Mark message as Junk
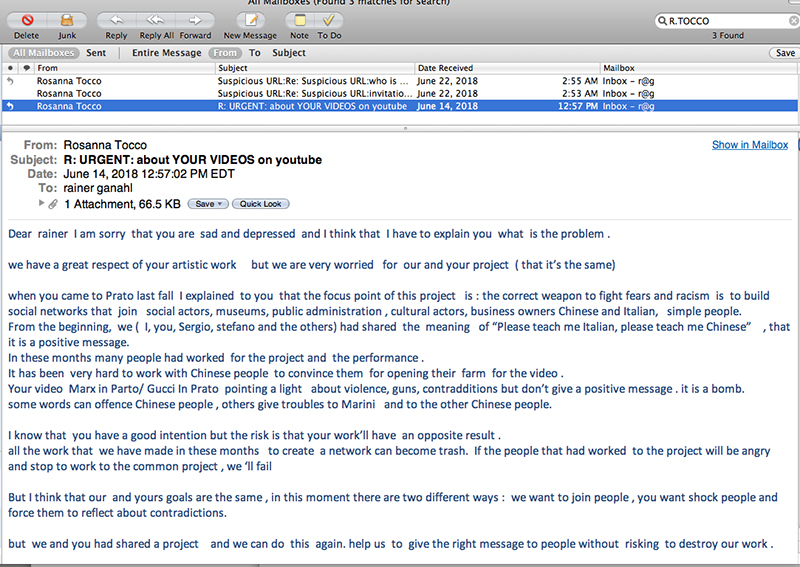Viewport: 800px width, 567px height. (67, 20)
